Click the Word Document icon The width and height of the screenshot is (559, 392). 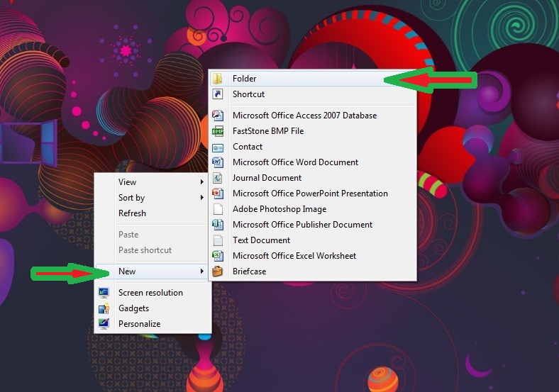coord(218,162)
